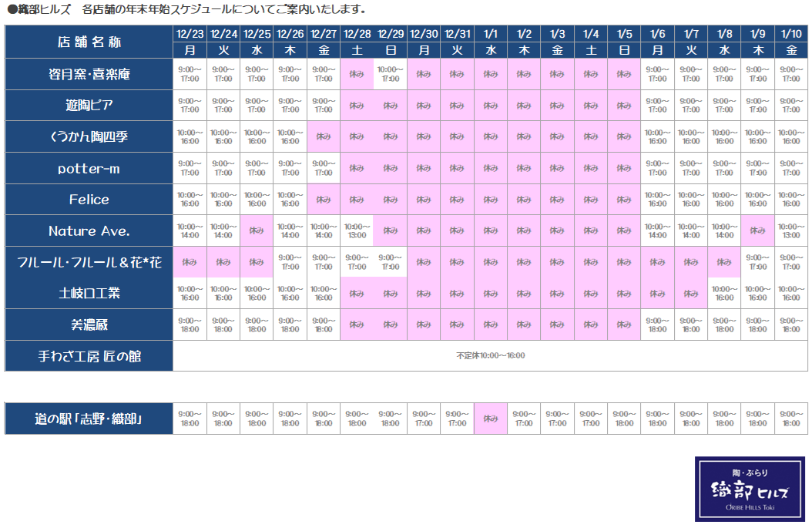
Task: Click the Felice store name
Action: coord(89,200)
